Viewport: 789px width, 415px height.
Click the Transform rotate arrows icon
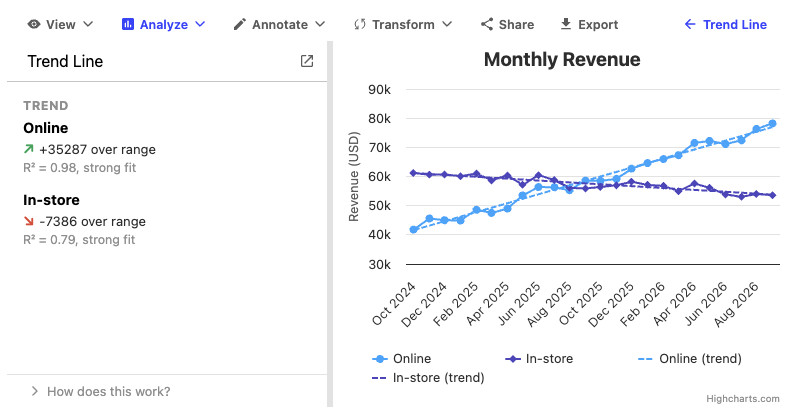click(x=360, y=24)
